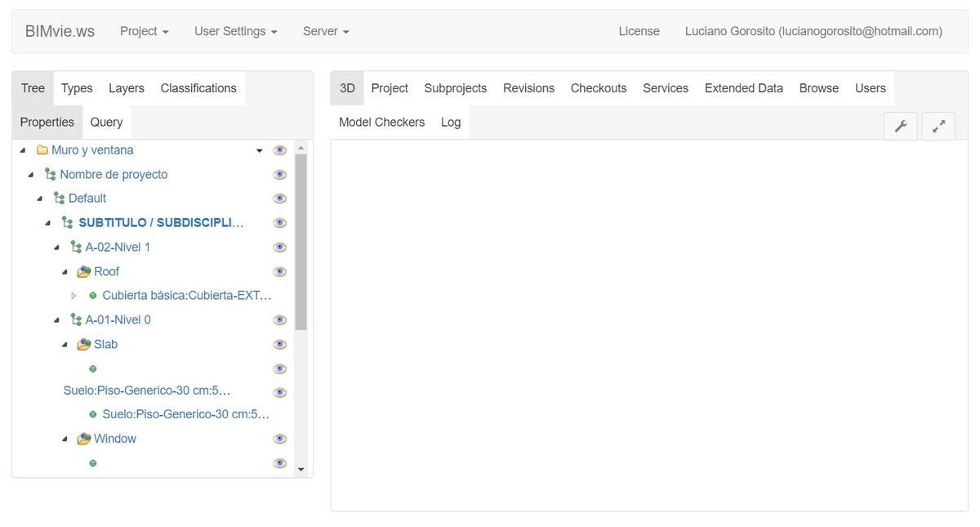Open the Project dropdown in the navbar

(145, 31)
